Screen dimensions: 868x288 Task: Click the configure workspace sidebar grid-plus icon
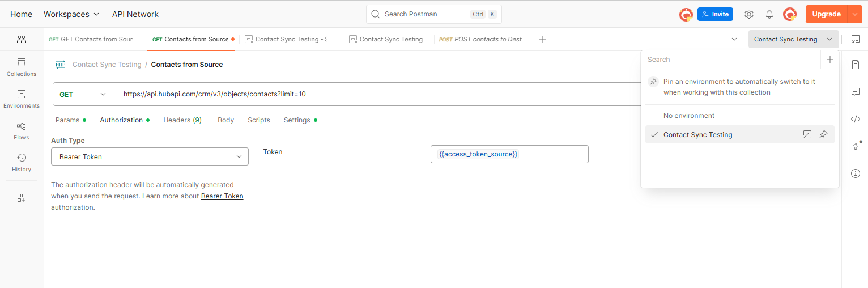[22, 198]
